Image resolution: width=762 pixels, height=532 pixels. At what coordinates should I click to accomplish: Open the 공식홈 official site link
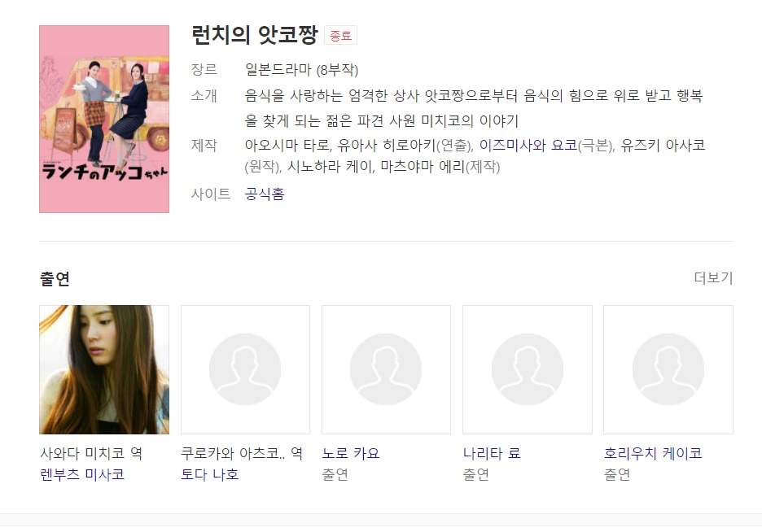coord(265,194)
